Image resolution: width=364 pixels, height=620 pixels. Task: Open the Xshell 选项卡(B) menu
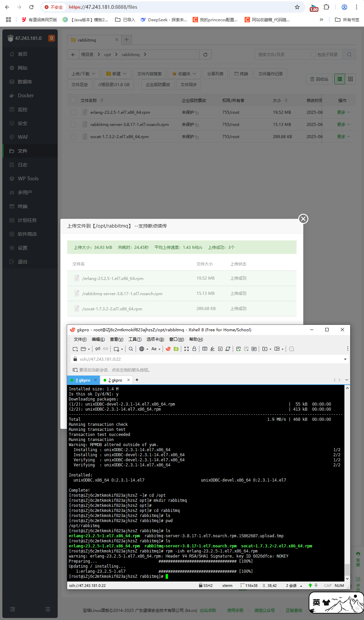click(155, 339)
